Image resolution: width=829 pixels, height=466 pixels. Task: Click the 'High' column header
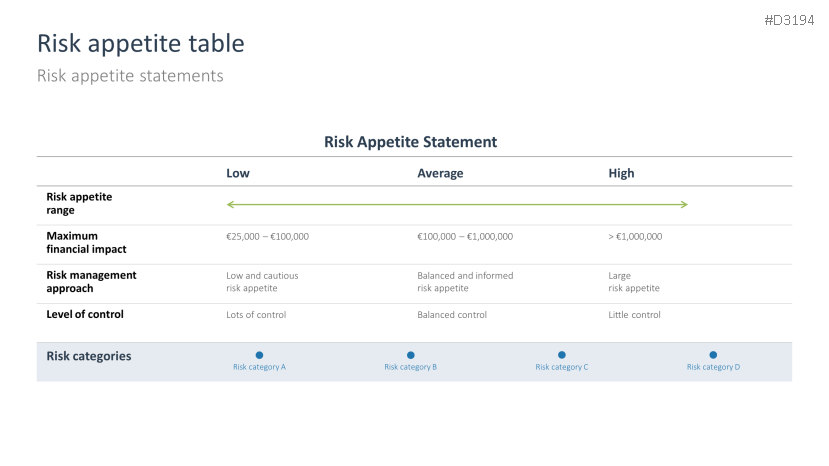[x=621, y=173]
